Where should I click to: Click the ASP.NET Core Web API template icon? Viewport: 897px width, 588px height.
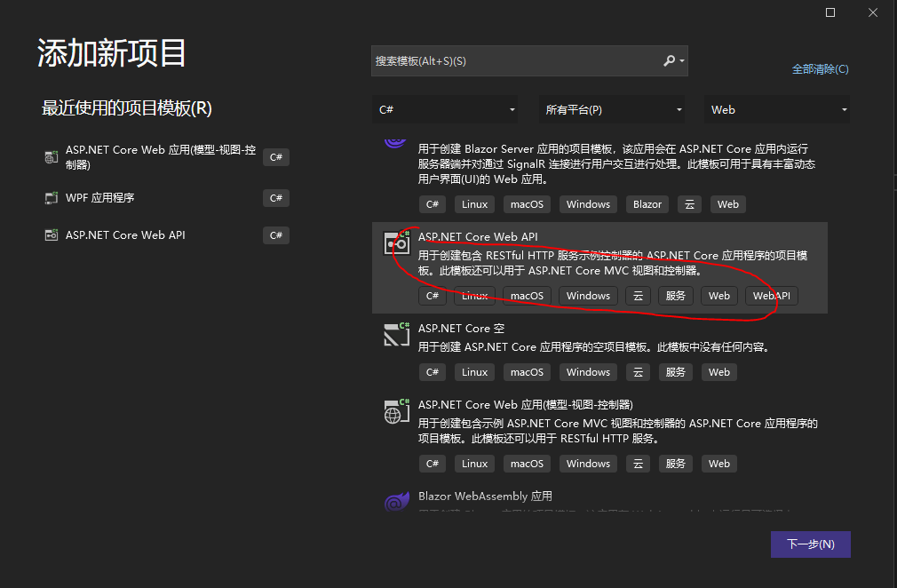coord(396,243)
